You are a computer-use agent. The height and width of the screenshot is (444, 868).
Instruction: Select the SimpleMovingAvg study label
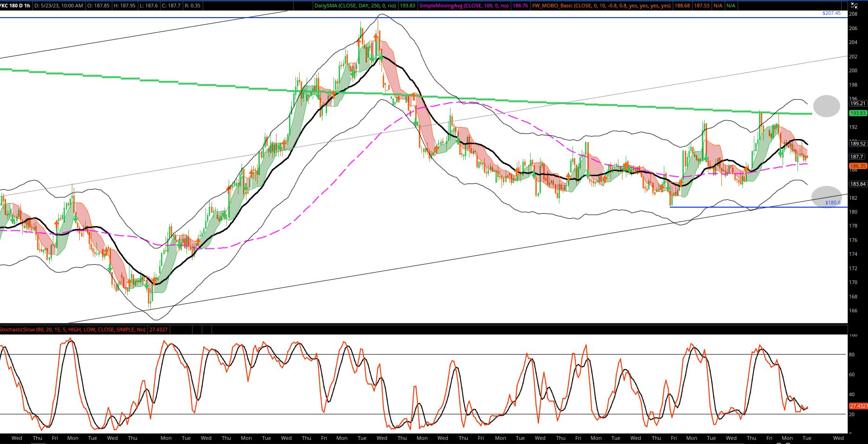pos(464,6)
